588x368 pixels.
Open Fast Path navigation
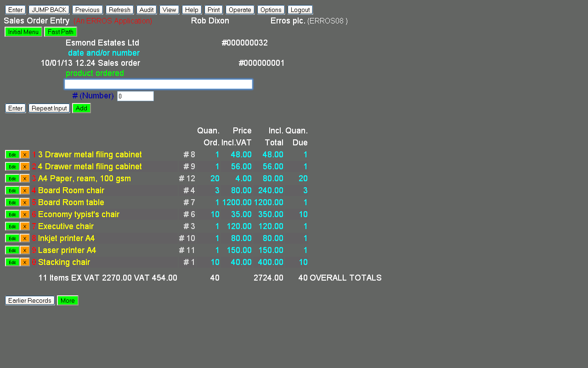[x=61, y=32]
